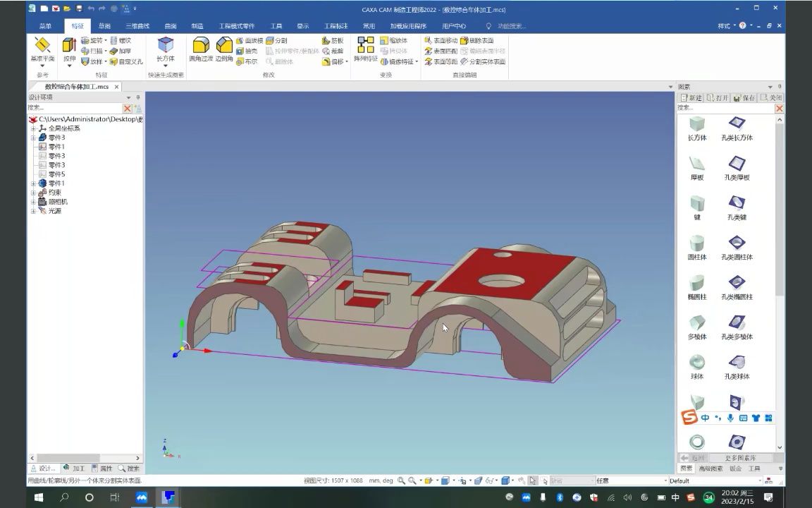Click the 保存 button in library panel
This screenshot has height=508, width=812.
click(x=744, y=97)
